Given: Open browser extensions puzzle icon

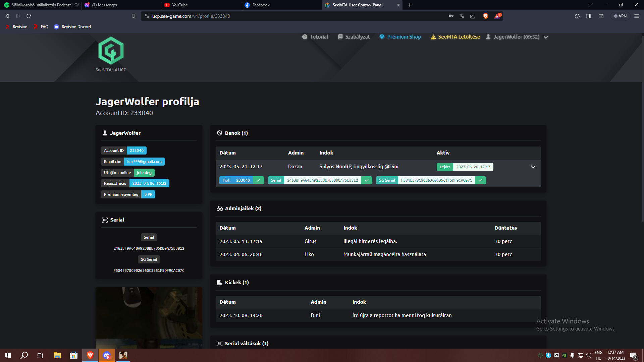Looking at the screenshot, I should 577,16.
